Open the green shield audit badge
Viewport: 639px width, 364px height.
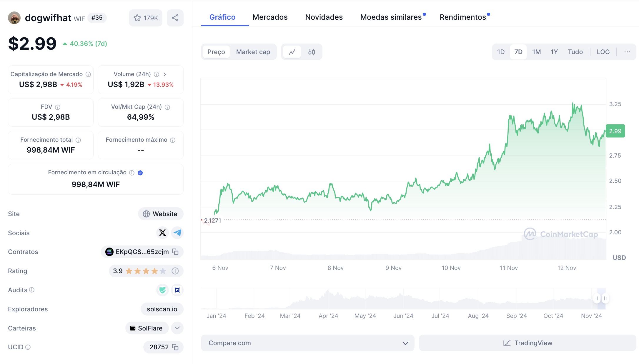(162, 290)
